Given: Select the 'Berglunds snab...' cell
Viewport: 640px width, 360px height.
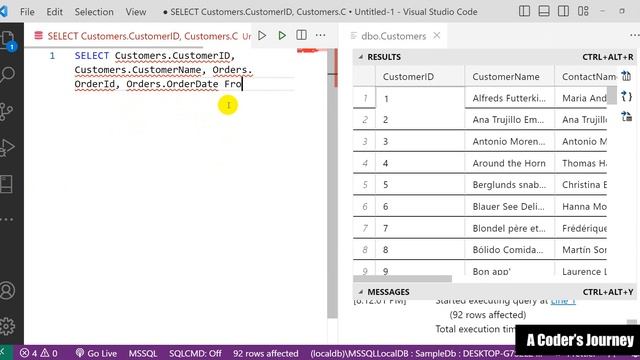Looking at the screenshot, I should click(x=509, y=185).
